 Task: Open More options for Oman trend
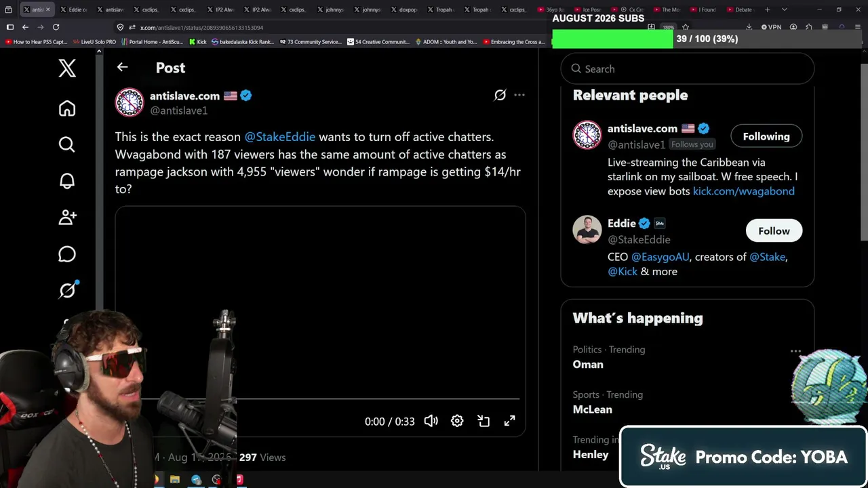pos(795,351)
